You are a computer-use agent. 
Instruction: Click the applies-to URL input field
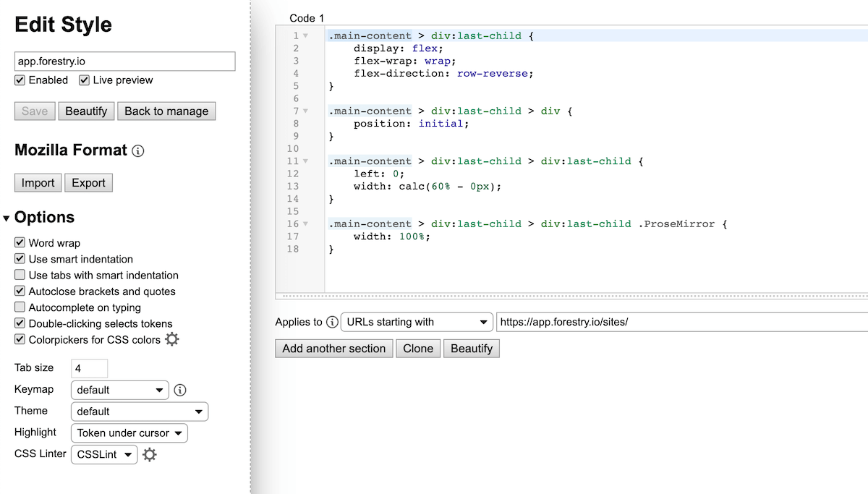click(x=681, y=323)
